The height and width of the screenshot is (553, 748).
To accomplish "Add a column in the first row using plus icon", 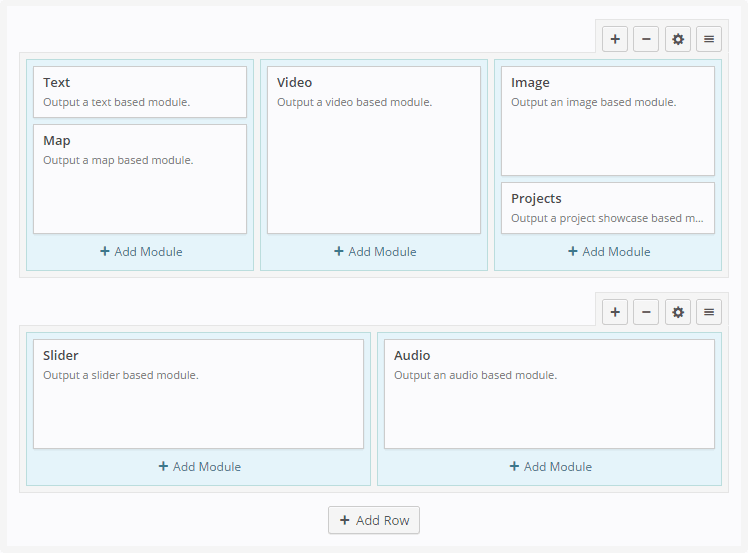I will click(x=615, y=39).
